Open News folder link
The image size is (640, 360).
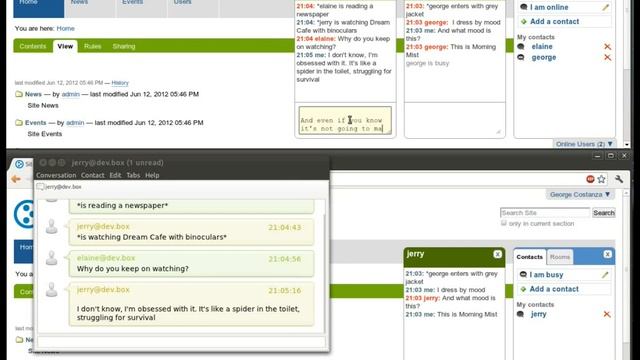pos(33,94)
